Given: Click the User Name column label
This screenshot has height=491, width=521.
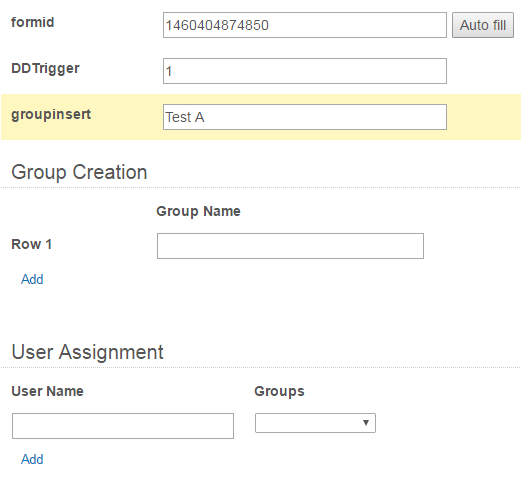Looking at the screenshot, I should point(47,391).
